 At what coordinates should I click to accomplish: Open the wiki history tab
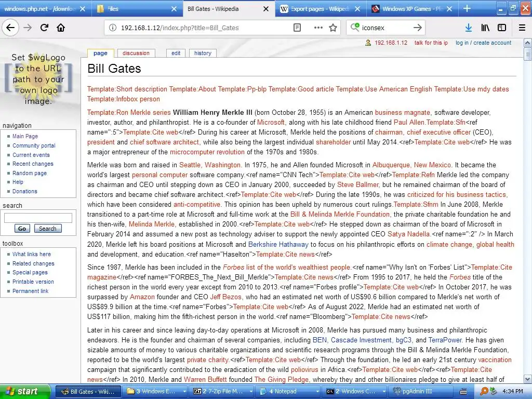point(203,53)
